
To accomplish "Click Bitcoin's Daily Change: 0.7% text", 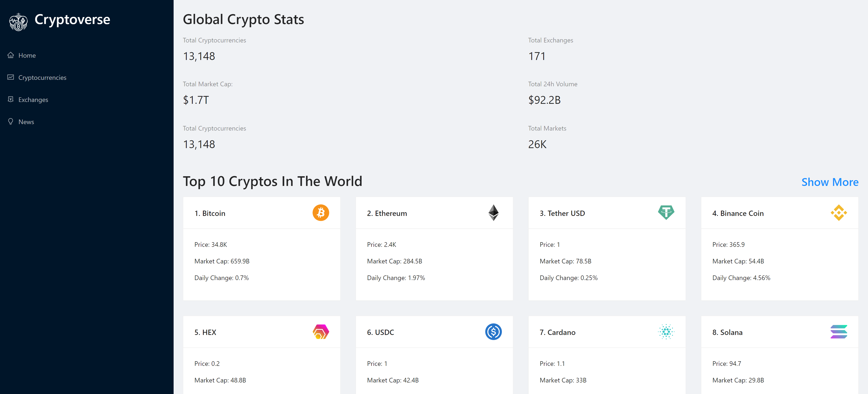I will click(221, 278).
